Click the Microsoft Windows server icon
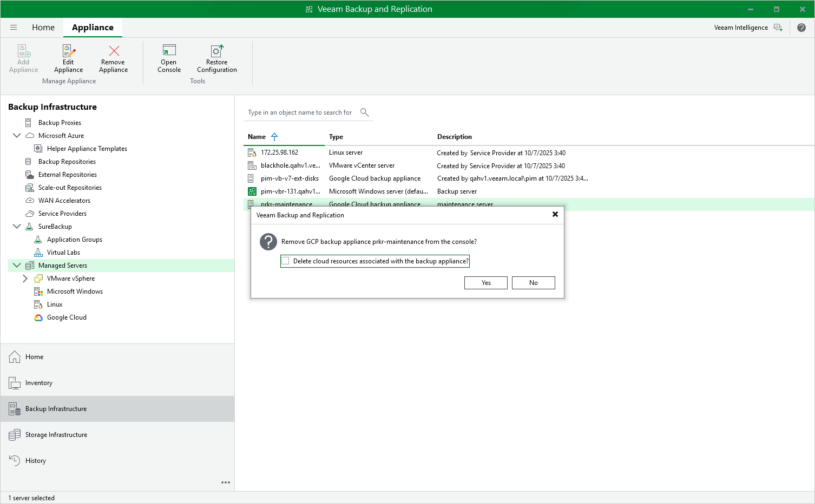 (x=38, y=291)
